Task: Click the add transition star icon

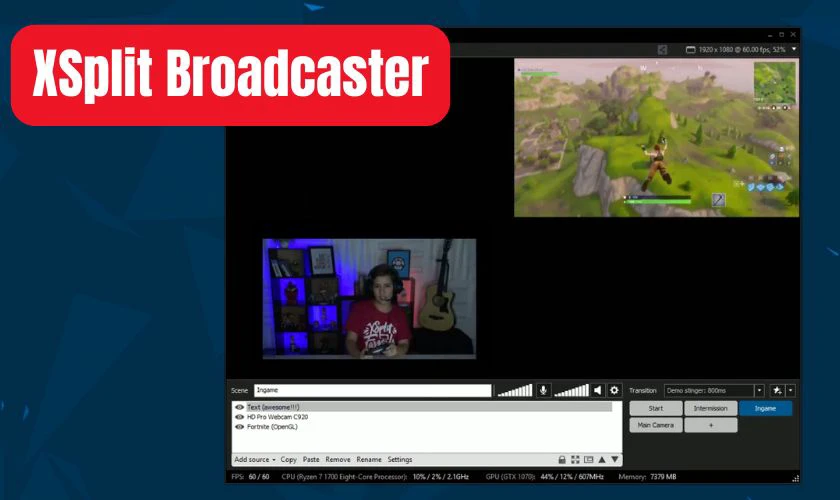Action: click(x=777, y=391)
